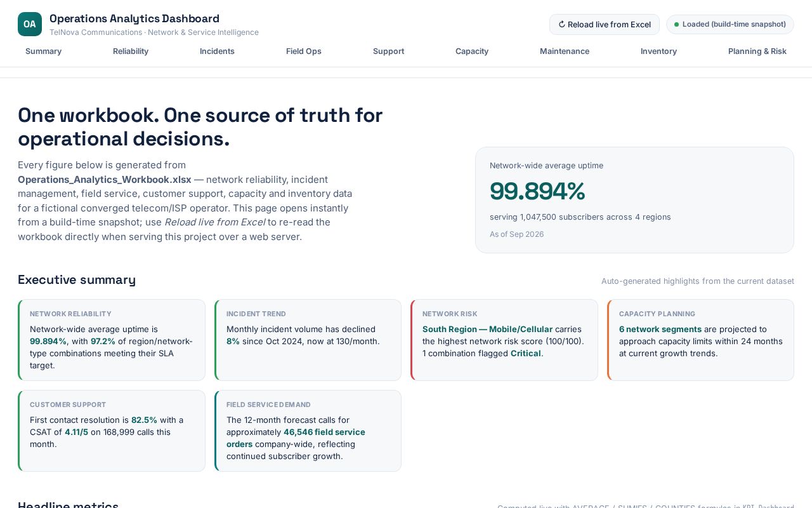Click the 99.894% uptime figure
Viewport: 812px width, 508px height.
[537, 191]
